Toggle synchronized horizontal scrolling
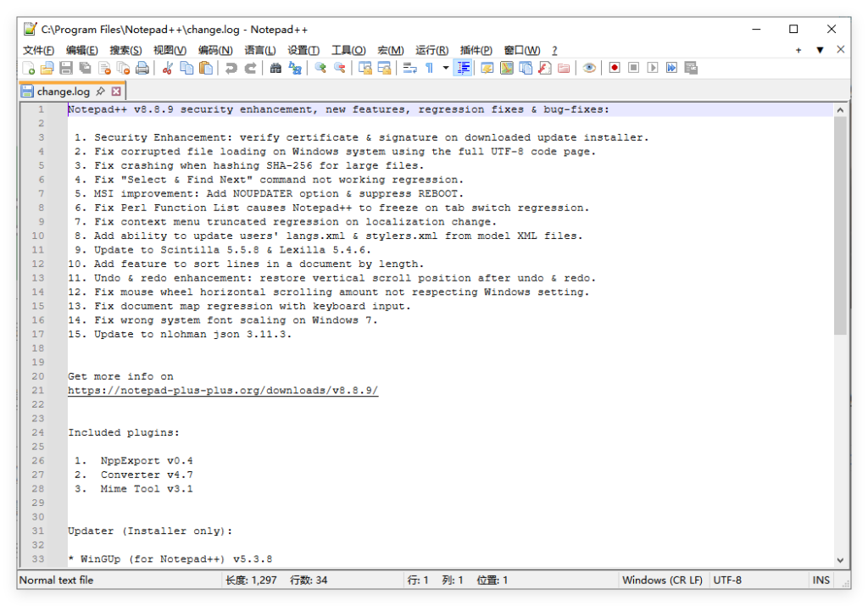This screenshot has height=606, width=868. 384,68
